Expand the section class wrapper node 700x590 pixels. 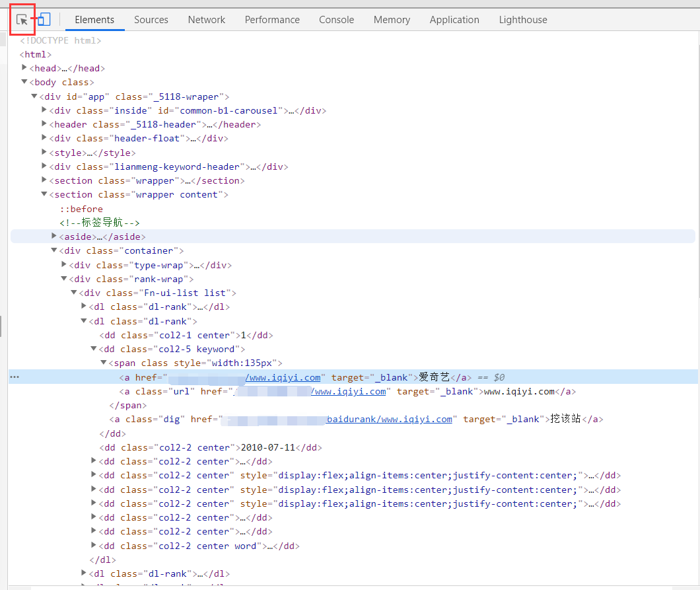(x=44, y=180)
